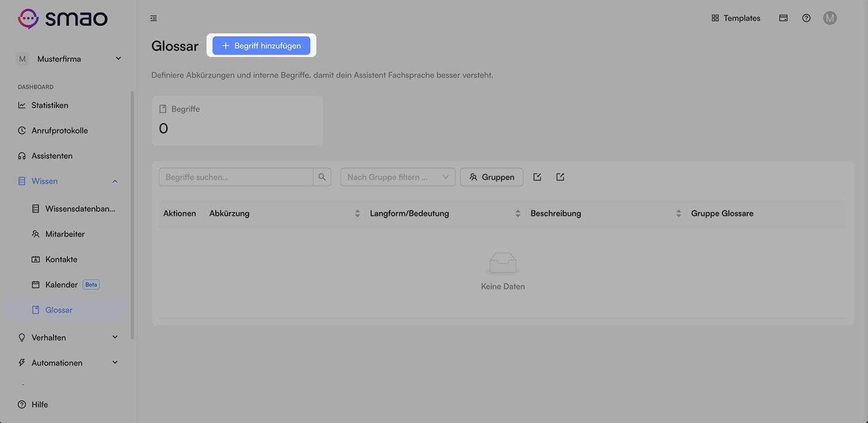868x423 pixels.
Task: Click the sidebar scrollbar
Action: click(x=132, y=215)
